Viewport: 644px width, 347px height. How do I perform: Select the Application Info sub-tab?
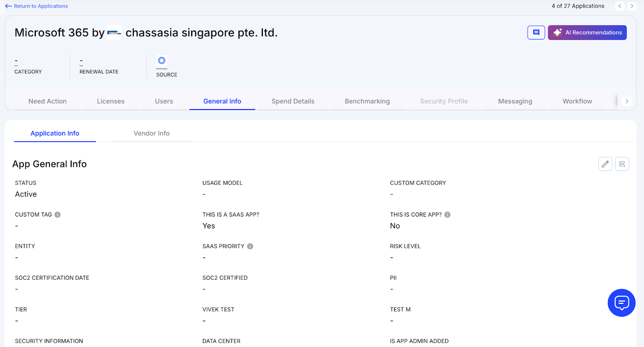(x=55, y=134)
